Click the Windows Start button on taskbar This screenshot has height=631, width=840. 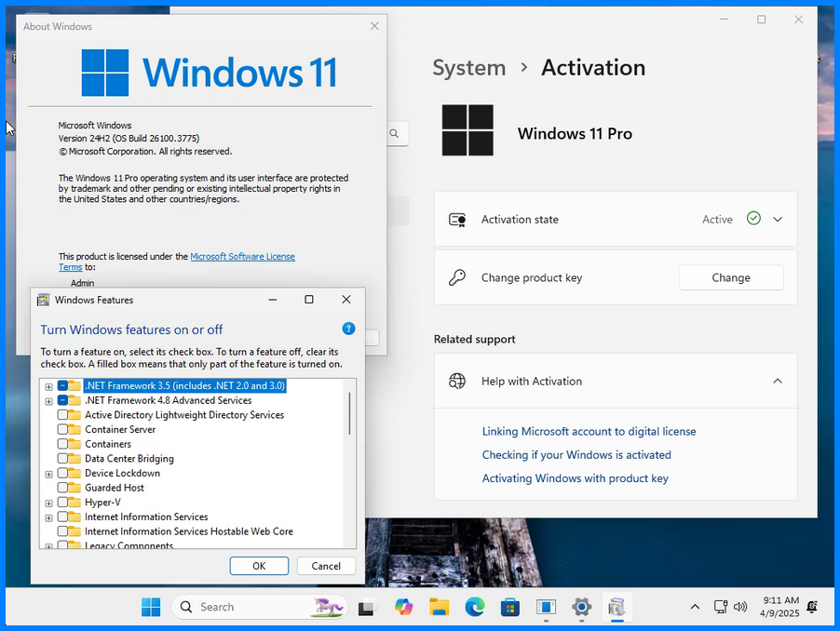[x=151, y=607]
